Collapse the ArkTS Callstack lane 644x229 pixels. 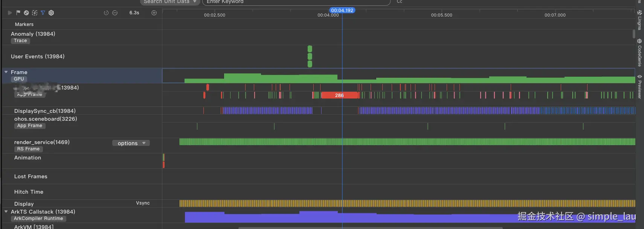(6, 211)
